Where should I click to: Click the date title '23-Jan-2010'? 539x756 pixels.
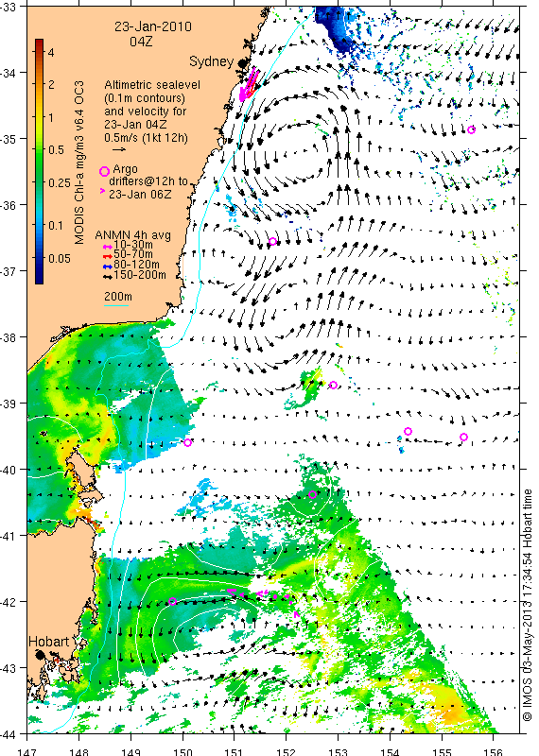coord(153,26)
